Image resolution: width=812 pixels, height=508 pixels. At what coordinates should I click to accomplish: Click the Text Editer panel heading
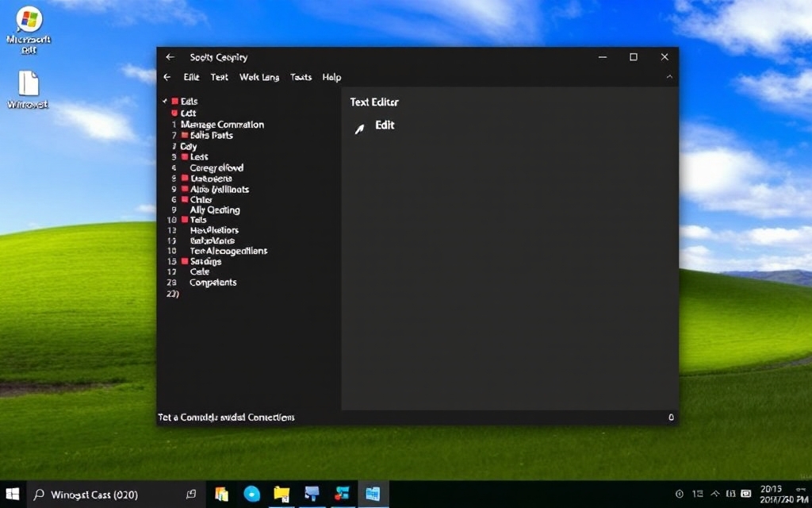[x=374, y=102]
